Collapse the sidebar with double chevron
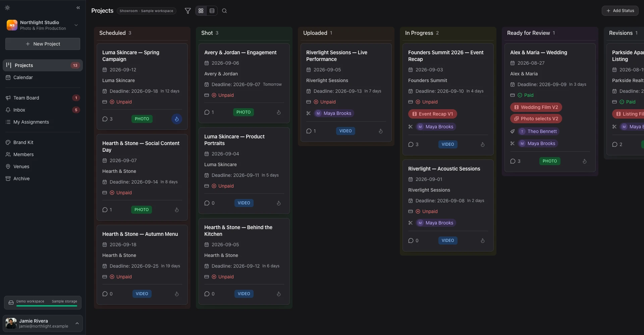 78,8
